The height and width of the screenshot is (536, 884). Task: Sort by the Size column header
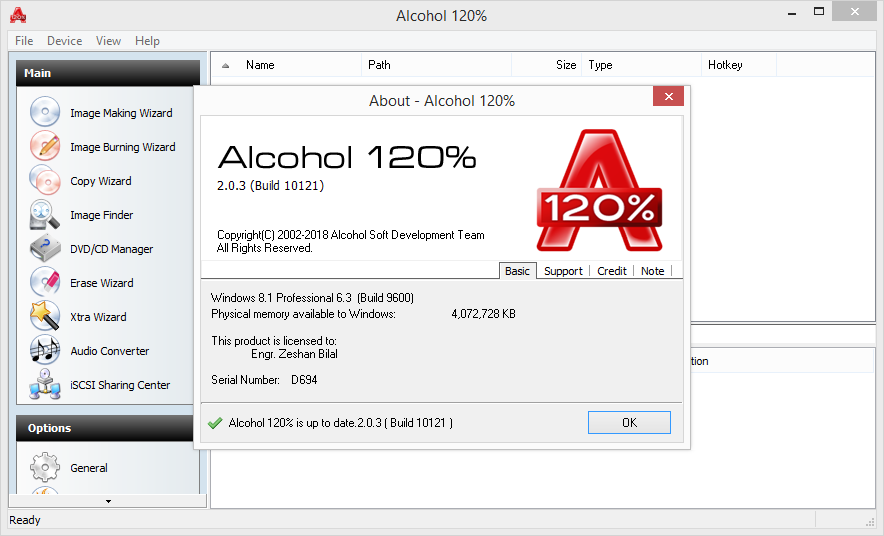tap(546, 65)
